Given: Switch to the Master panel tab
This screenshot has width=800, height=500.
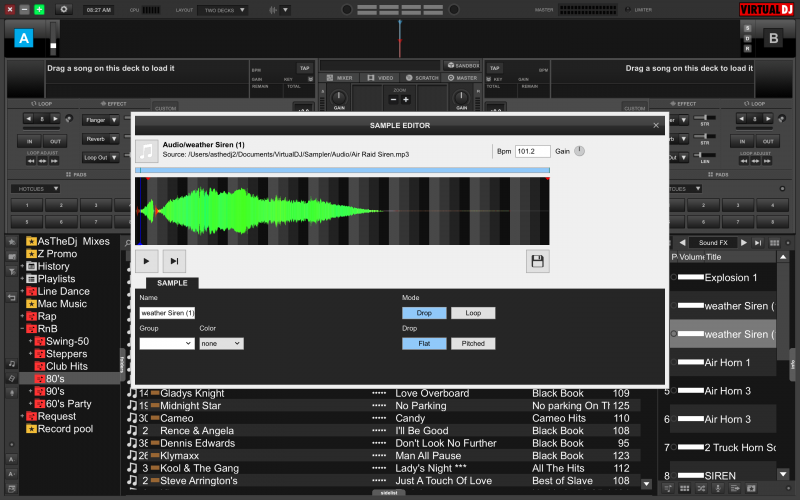Looking at the screenshot, I should [x=462, y=78].
